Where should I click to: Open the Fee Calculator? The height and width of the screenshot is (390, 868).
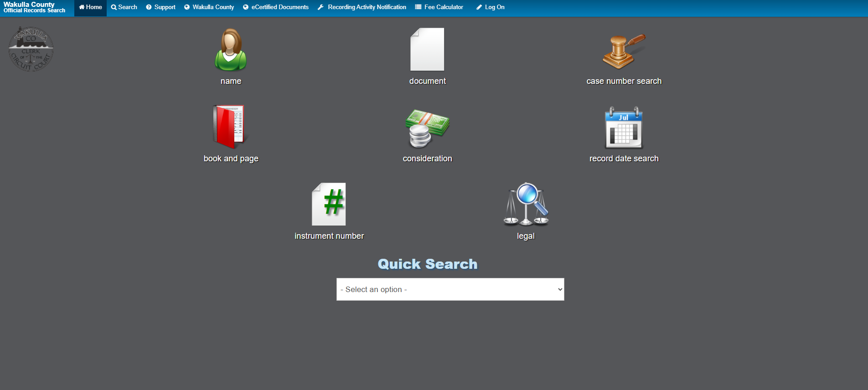coord(439,7)
